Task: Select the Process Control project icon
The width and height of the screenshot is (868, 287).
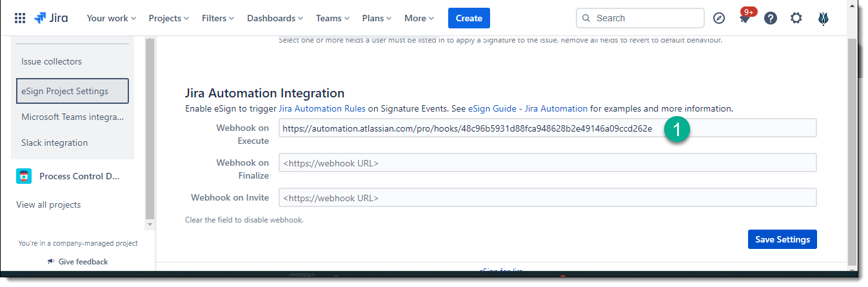Action: (24, 176)
